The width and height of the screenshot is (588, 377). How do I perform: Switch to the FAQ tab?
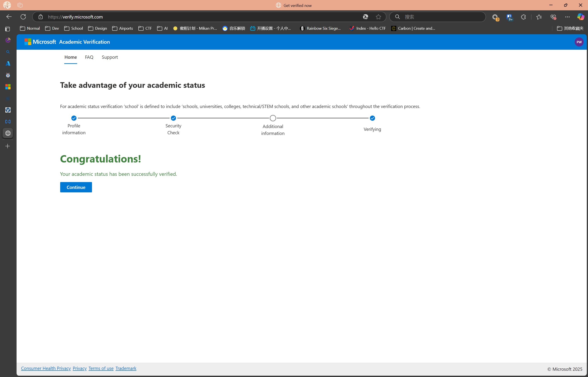pyautogui.click(x=89, y=57)
